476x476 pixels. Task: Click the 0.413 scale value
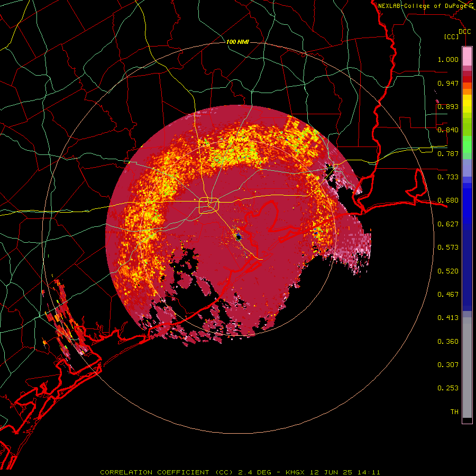pyautogui.click(x=448, y=318)
